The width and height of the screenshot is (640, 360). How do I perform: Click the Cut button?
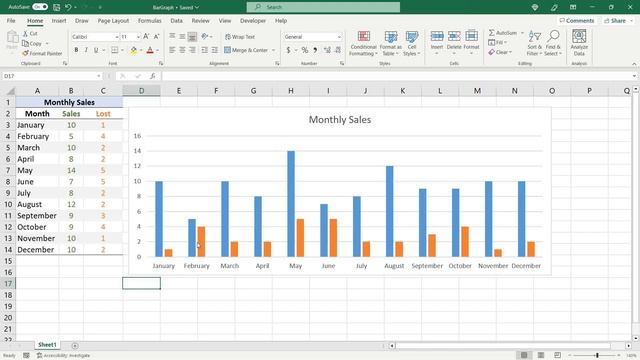coord(30,33)
